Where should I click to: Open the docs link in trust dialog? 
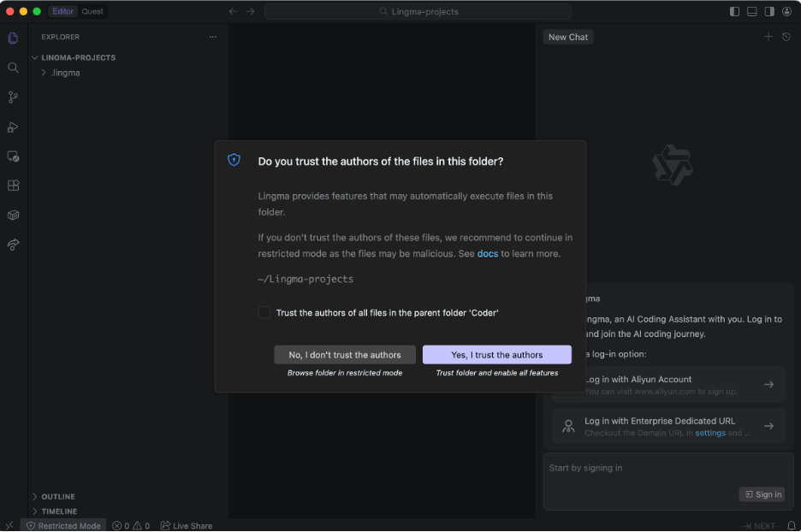487,253
